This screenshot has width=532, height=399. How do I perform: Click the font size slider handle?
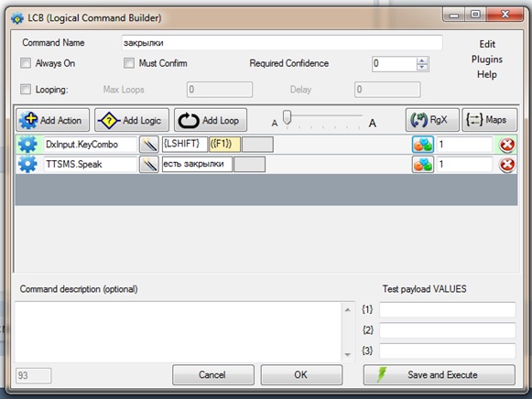(x=287, y=117)
